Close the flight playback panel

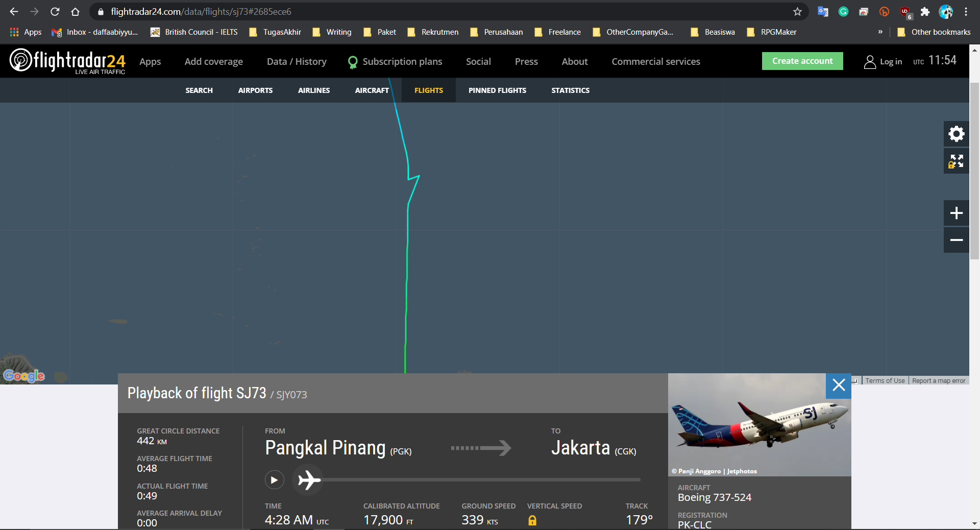tap(839, 386)
